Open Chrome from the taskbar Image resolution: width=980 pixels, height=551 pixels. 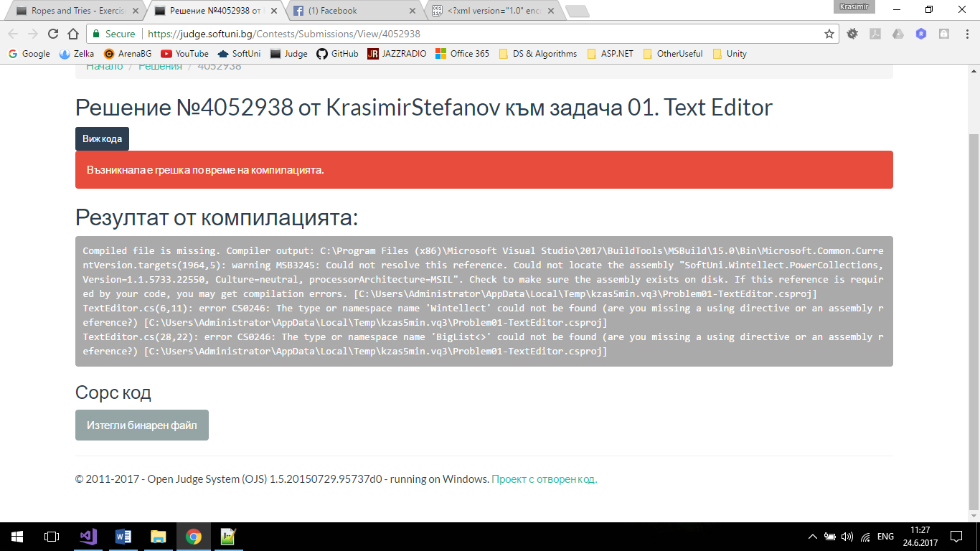194,536
